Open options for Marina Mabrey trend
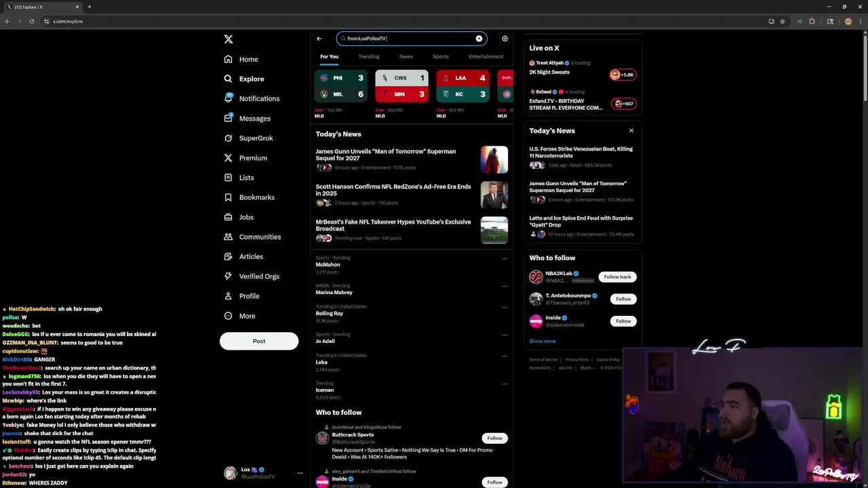The width and height of the screenshot is (868, 488). [x=505, y=286]
